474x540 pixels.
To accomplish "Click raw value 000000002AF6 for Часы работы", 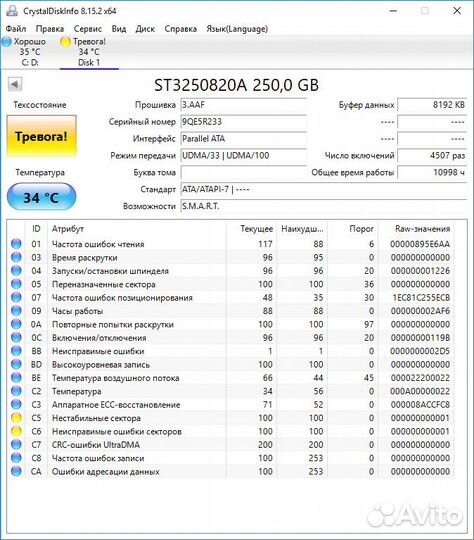I will click(420, 311).
